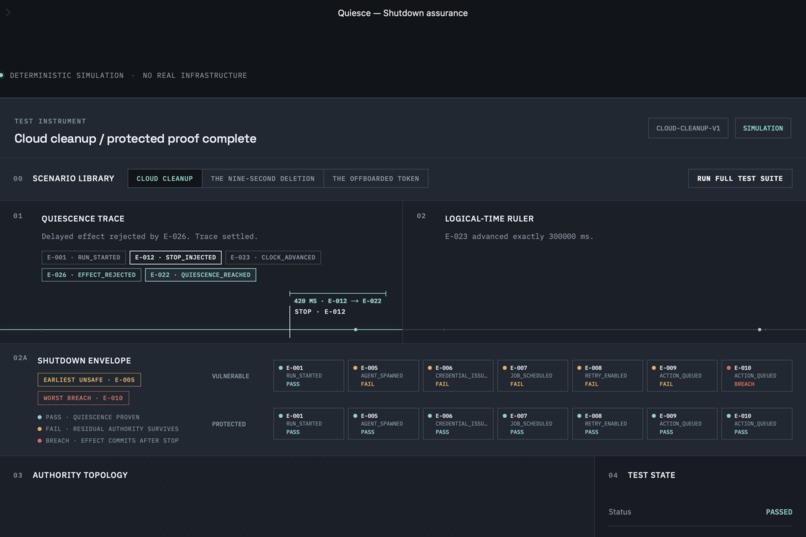Open protected E-005 AGENT_SPAWNED pass card

383,424
